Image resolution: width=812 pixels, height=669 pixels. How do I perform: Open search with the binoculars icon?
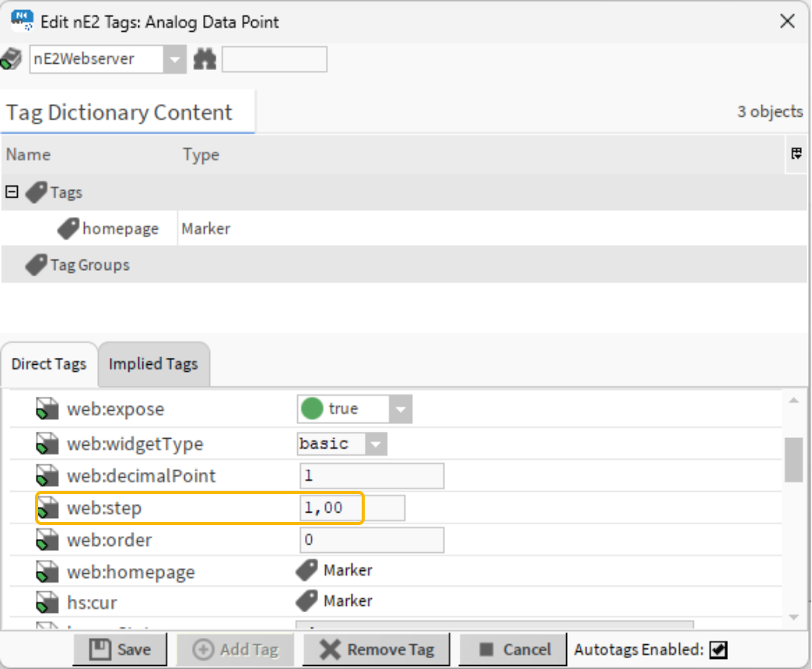[205, 59]
